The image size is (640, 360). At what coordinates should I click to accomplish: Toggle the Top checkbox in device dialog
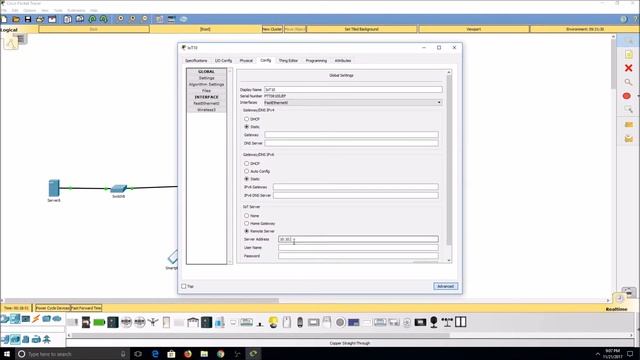click(x=184, y=286)
